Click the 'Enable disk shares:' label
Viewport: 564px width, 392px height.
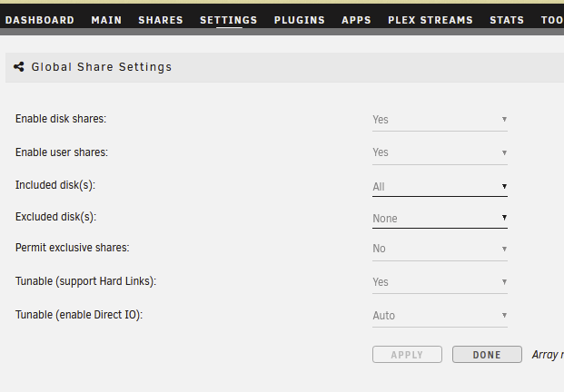[x=61, y=119]
